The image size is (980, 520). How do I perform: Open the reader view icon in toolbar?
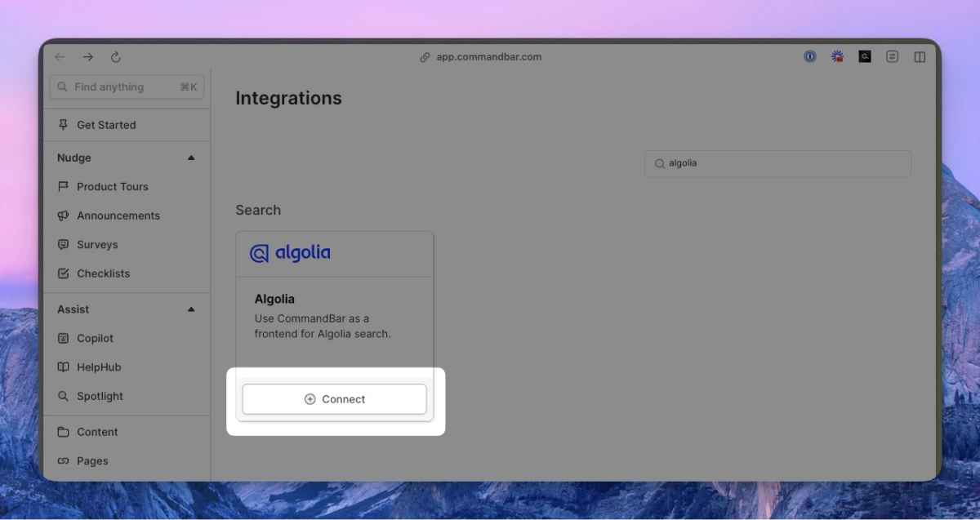click(x=892, y=57)
